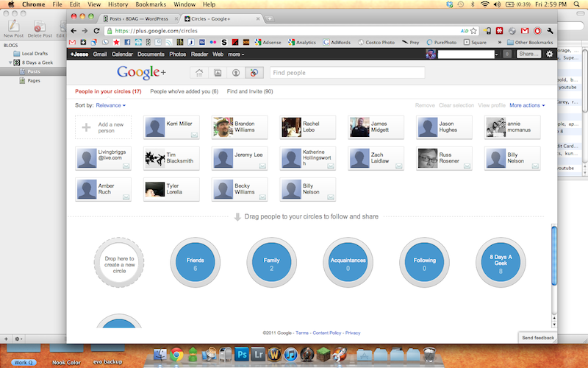The image size is (588, 368).
Task: Open Finder from the Dock
Action: tap(160, 355)
